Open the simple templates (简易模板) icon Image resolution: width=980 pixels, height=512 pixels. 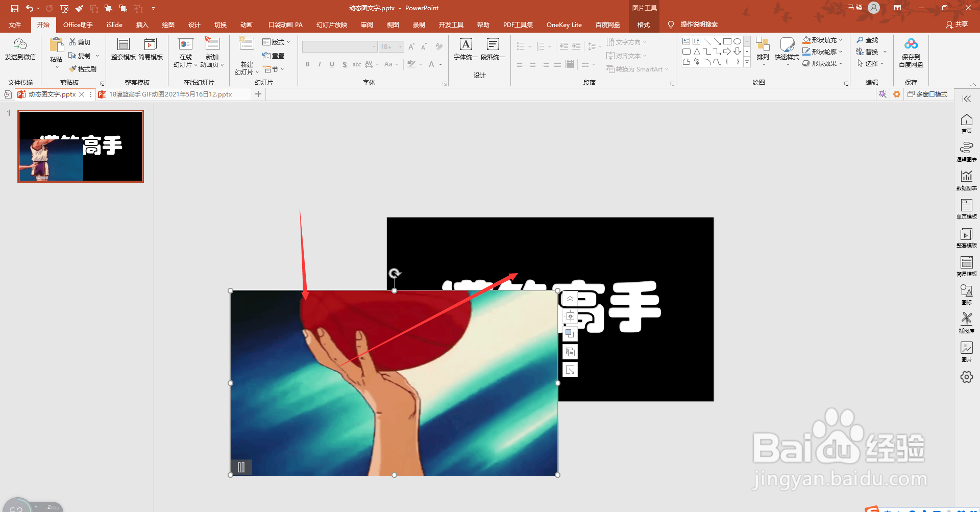pos(151,44)
